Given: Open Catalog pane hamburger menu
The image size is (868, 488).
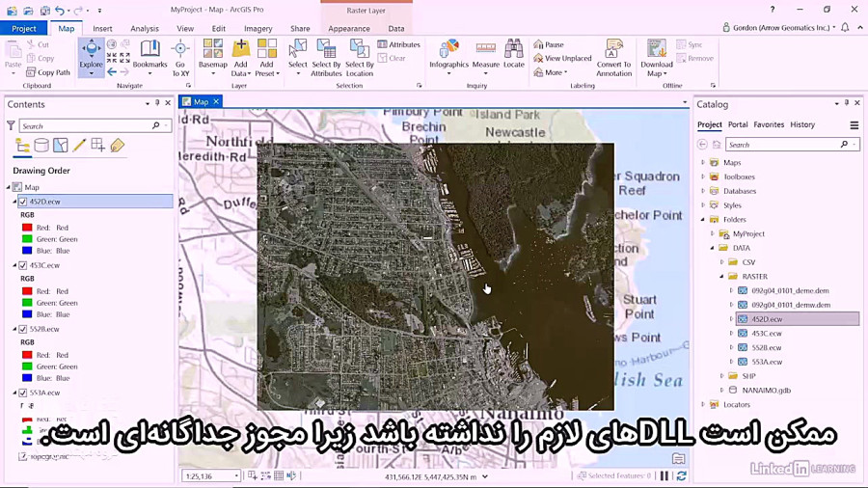Looking at the screenshot, I should point(854,125).
